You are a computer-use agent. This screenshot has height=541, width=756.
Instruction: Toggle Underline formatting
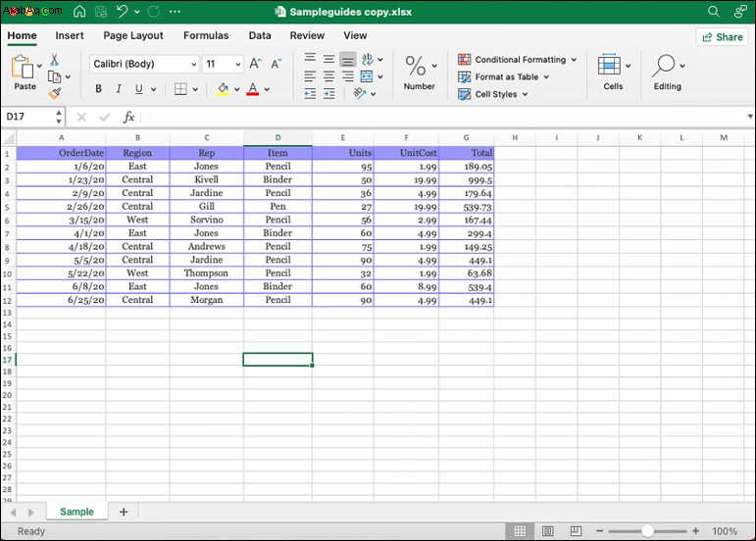tap(139, 88)
